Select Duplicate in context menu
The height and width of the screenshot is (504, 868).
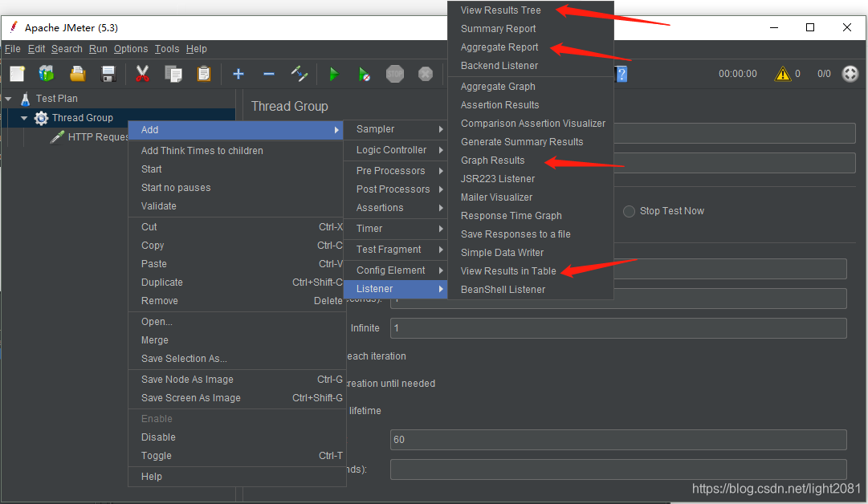[236, 282]
